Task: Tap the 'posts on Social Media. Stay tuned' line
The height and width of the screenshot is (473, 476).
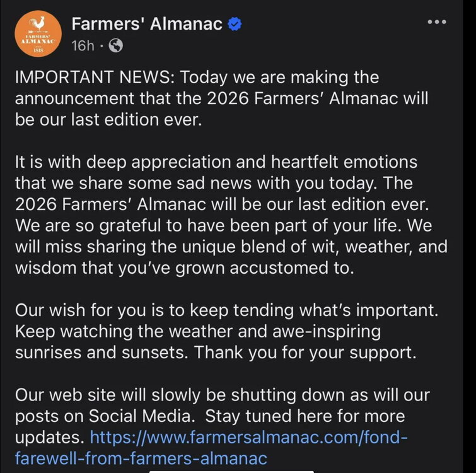Action: click(209, 416)
